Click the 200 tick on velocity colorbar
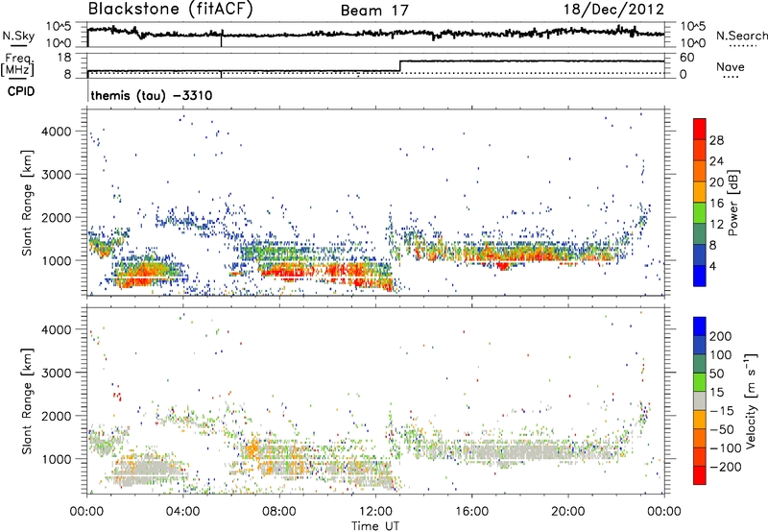Screen dimensions: 768x532 (x=721, y=336)
